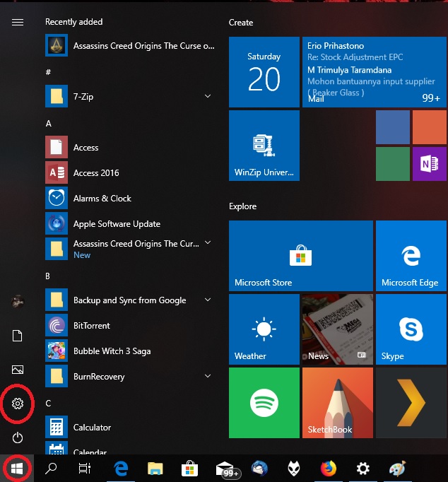Viewport: 448px width, 482px height.
Task: Expand the BurnRecovery folder chevron
Action: [208, 376]
